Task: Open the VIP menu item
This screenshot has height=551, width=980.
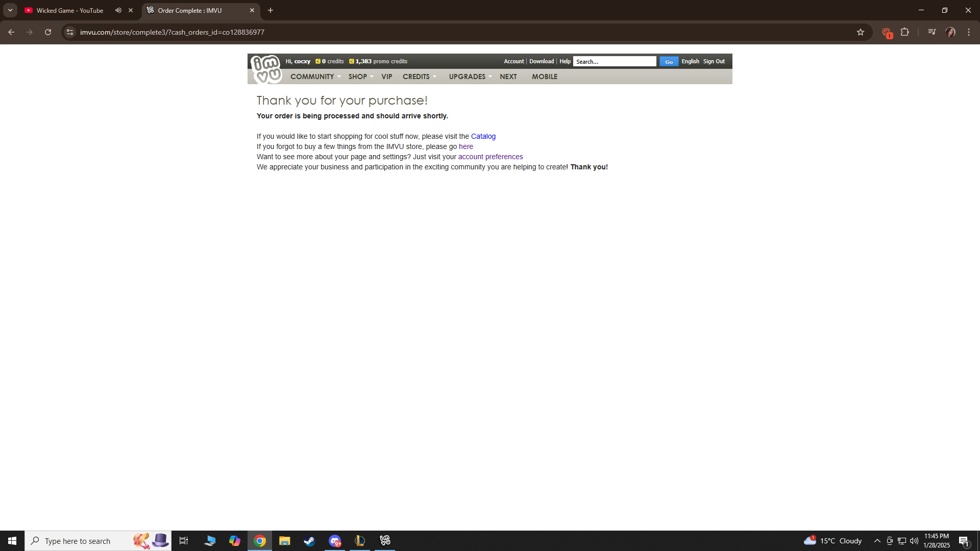Action: tap(386, 77)
